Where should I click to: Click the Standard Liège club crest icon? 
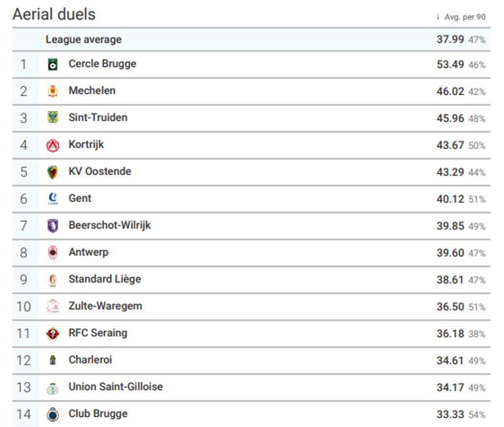click(x=53, y=280)
